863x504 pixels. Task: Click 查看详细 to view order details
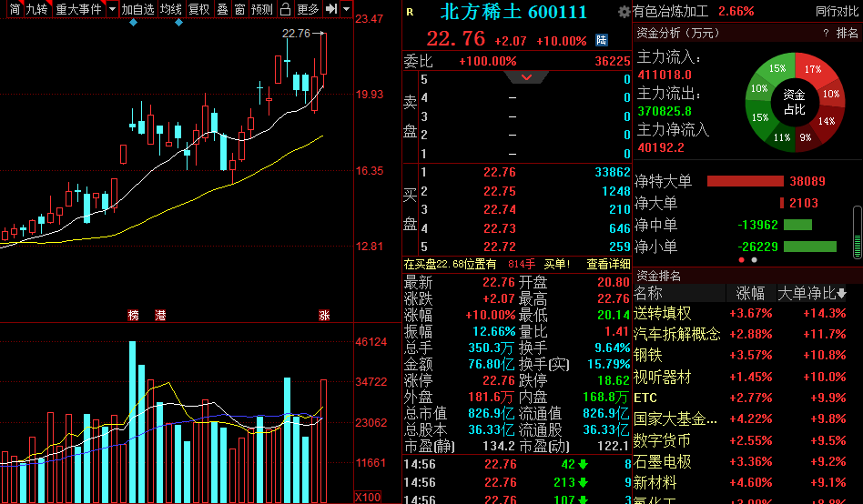(x=608, y=264)
